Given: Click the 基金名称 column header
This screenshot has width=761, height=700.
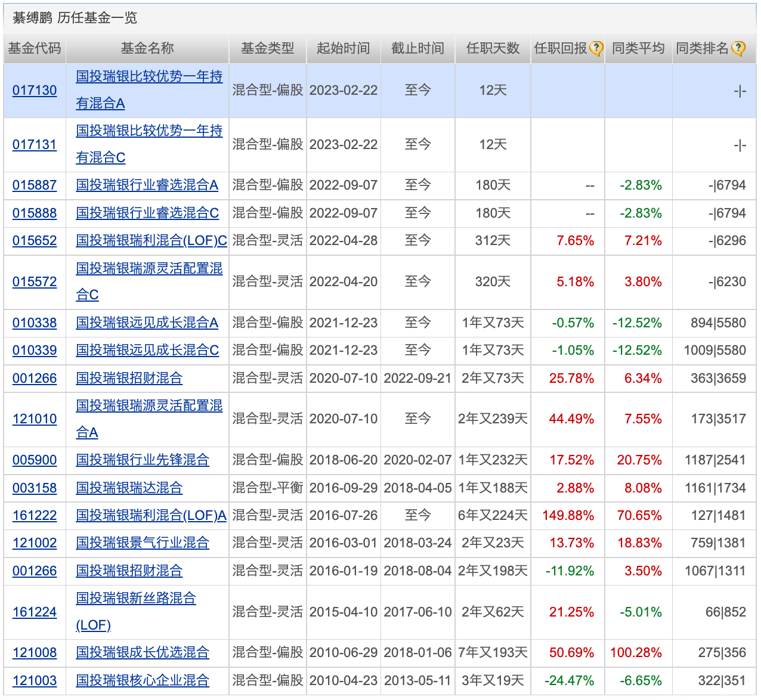Looking at the screenshot, I should (147, 48).
